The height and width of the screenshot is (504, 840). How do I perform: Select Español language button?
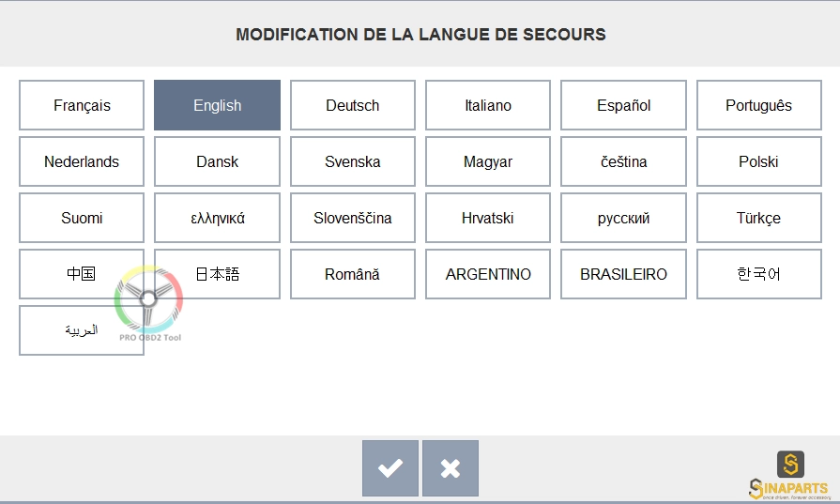[623, 105]
